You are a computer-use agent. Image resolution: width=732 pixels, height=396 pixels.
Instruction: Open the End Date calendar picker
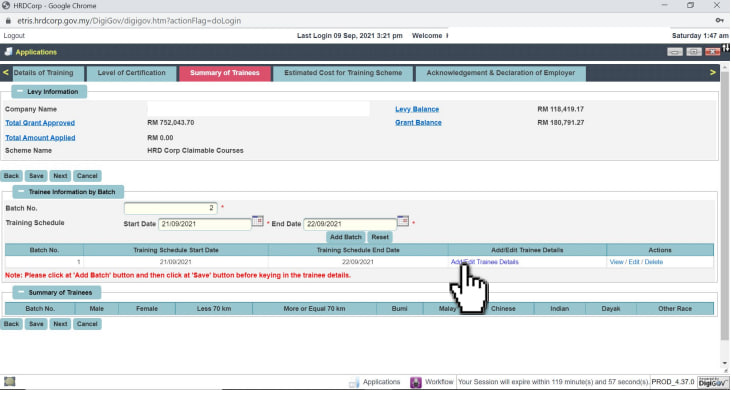pyautogui.click(x=403, y=221)
